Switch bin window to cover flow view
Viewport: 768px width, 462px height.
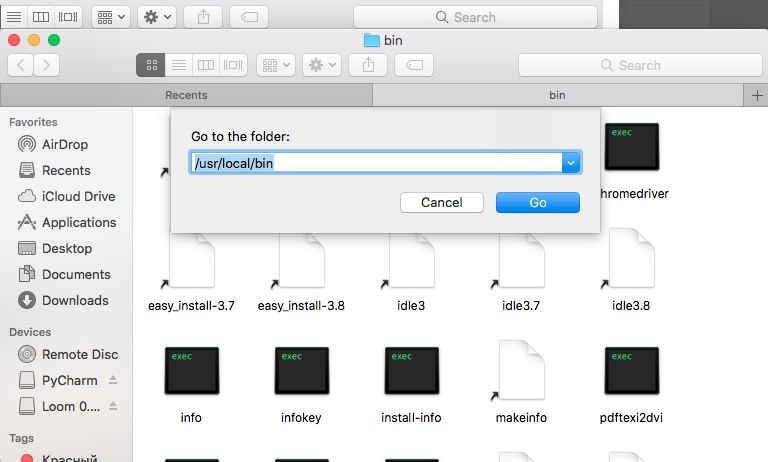[233, 65]
